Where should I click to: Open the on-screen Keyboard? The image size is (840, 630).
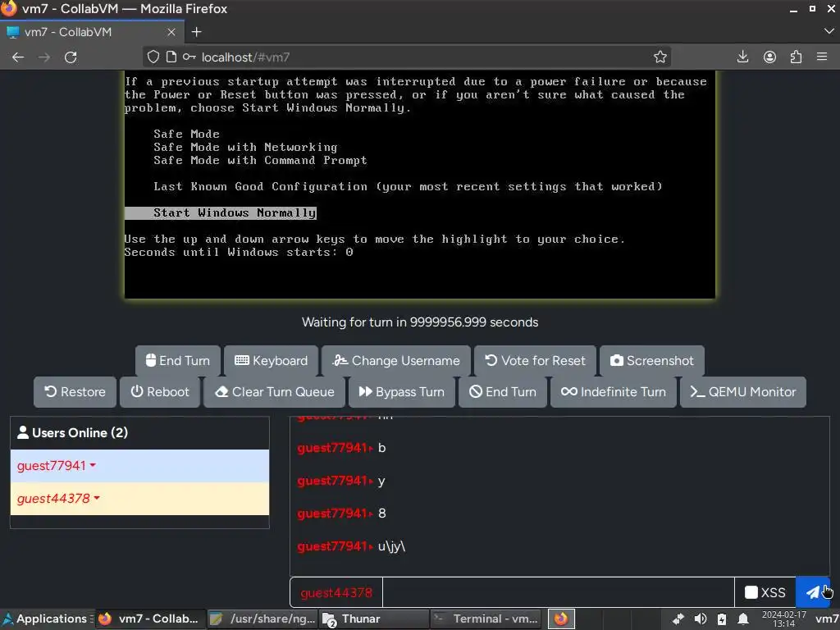point(271,361)
